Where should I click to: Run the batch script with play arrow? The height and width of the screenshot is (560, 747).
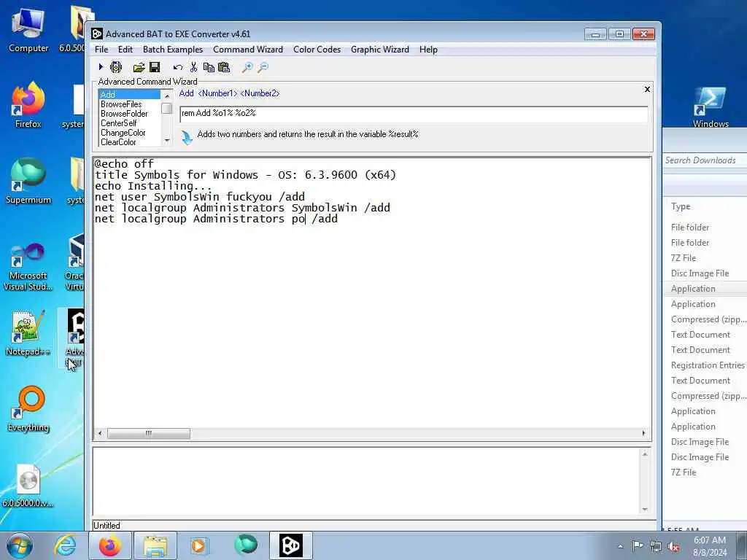(101, 67)
